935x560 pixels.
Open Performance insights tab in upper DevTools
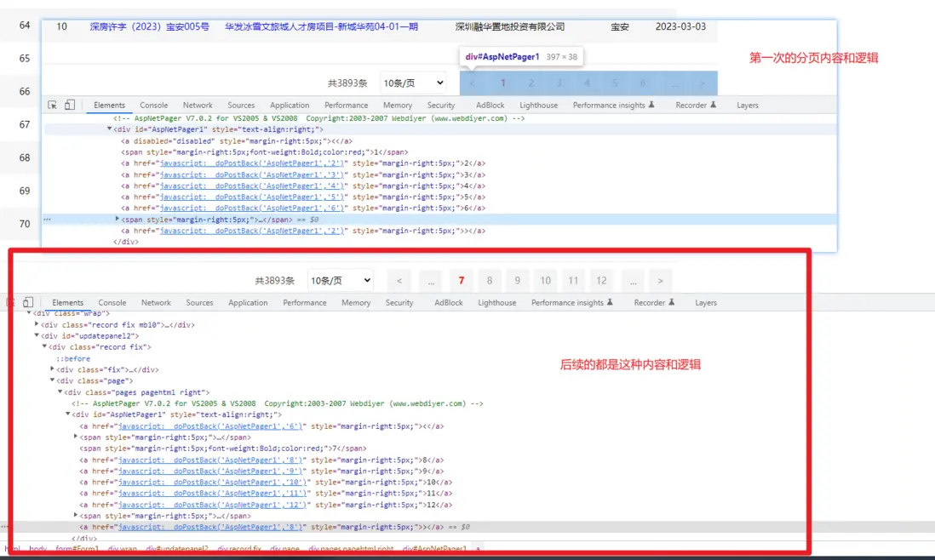coord(614,105)
